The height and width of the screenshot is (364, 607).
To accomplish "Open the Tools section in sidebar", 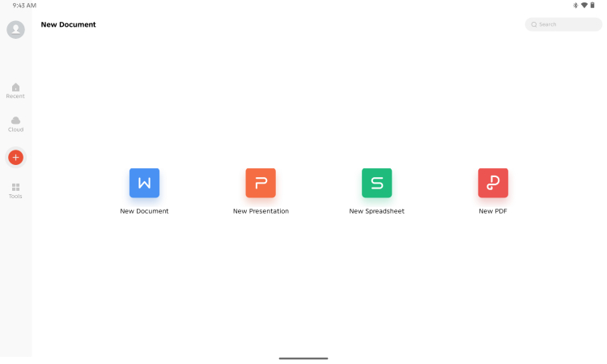I will point(15,191).
